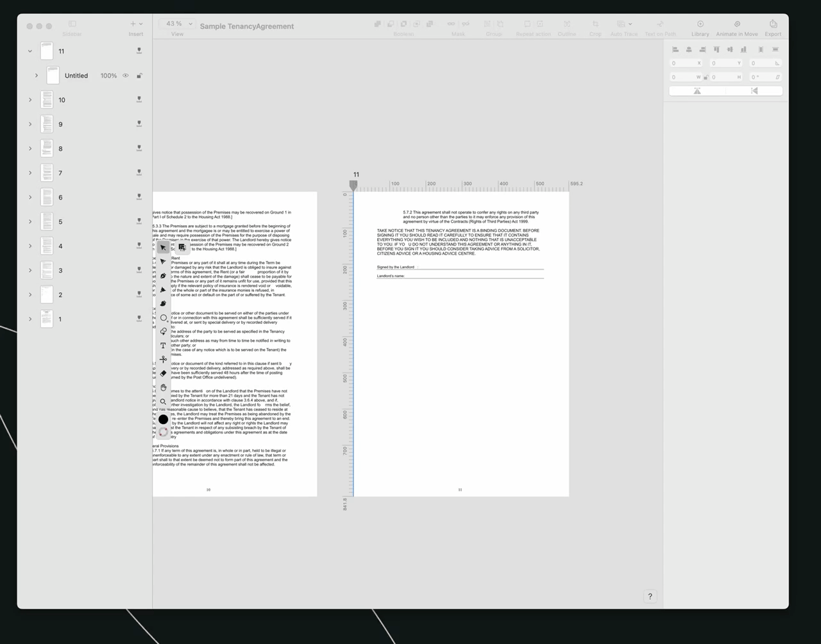
Task: Open the 43 % zoom dropdown
Action: tap(176, 24)
